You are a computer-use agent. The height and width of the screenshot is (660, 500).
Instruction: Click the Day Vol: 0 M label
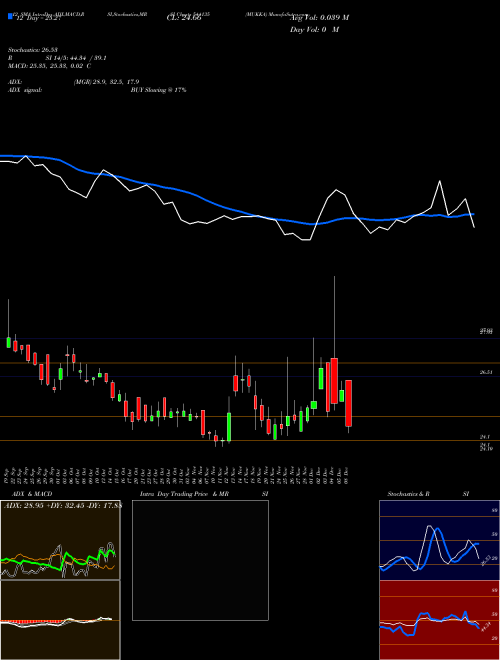click(314, 30)
